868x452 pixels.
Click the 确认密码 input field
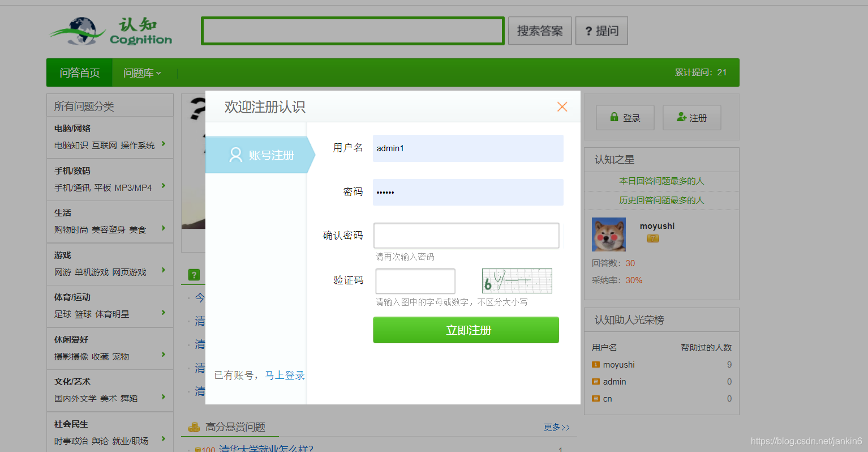point(466,235)
